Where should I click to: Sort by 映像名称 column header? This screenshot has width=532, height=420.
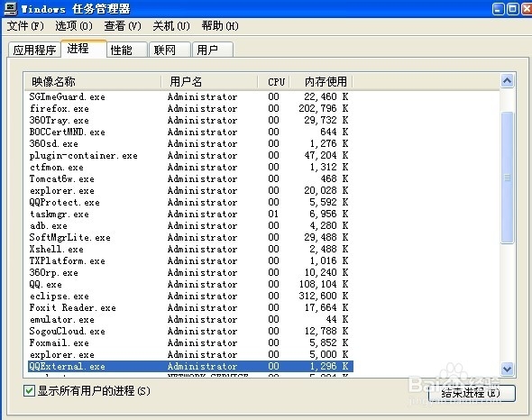[92, 82]
